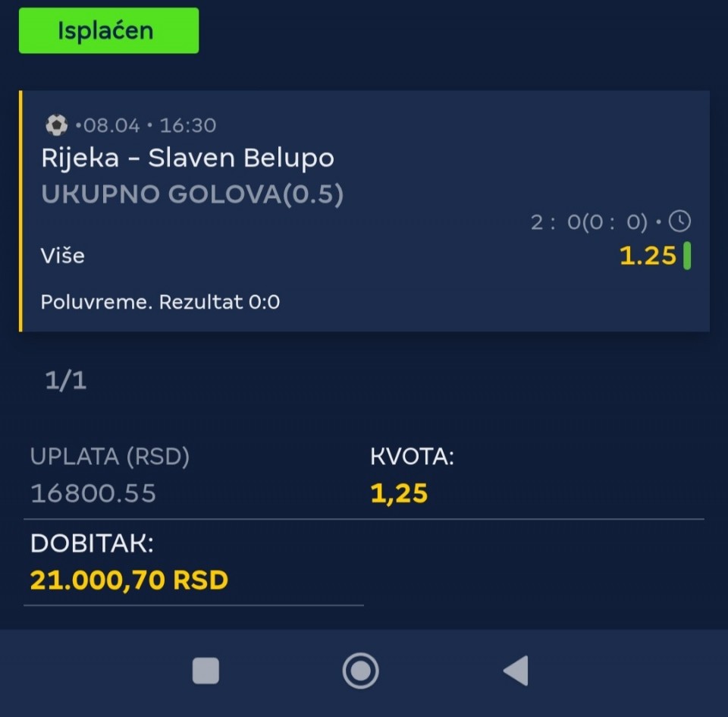Tap the green Isplaćen status button
The image size is (728, 717).
pyautogui.click(x=108, y=30)
